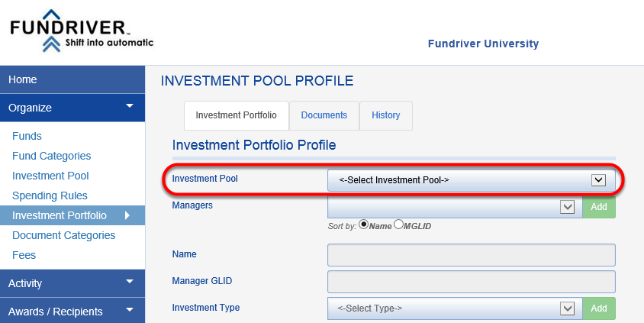Click the Investment Portfolio sidebar arrow icon
The height and width of the screenshot is (323, 644).
coord(127,215)
